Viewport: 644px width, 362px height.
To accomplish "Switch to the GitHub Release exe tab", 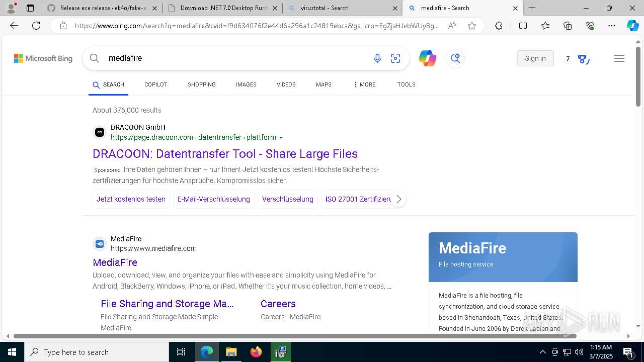I will 102,8.
